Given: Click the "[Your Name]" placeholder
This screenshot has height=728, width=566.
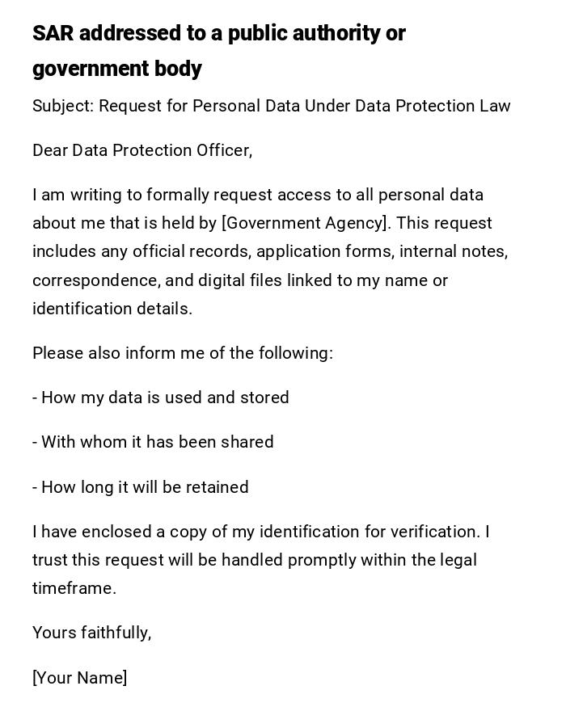Looking at the screenshot, I should pos(80,678).
